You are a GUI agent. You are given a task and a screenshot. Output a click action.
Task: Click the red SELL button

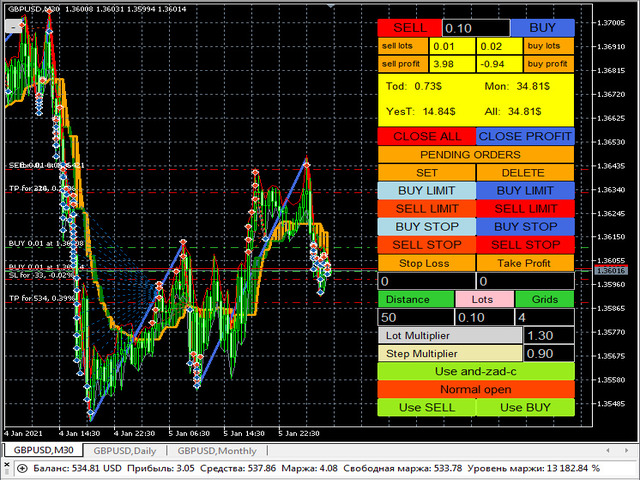pos(409,28)
